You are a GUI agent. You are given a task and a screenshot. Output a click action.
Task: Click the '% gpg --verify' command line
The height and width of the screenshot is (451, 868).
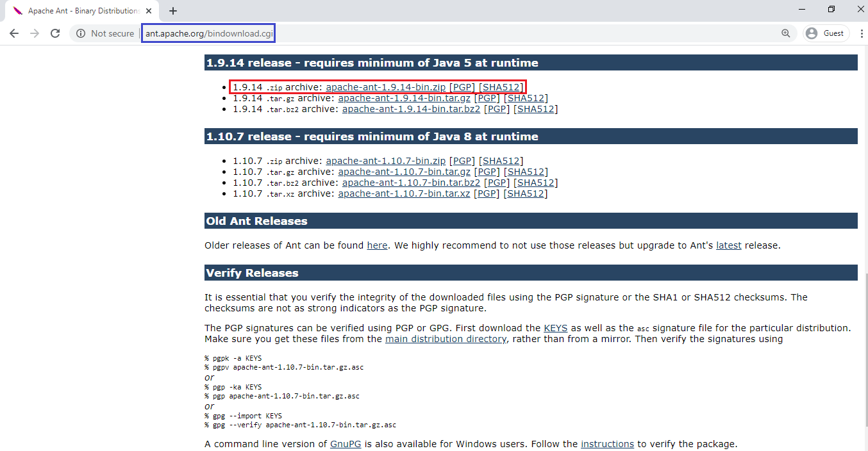pos(300,425)
